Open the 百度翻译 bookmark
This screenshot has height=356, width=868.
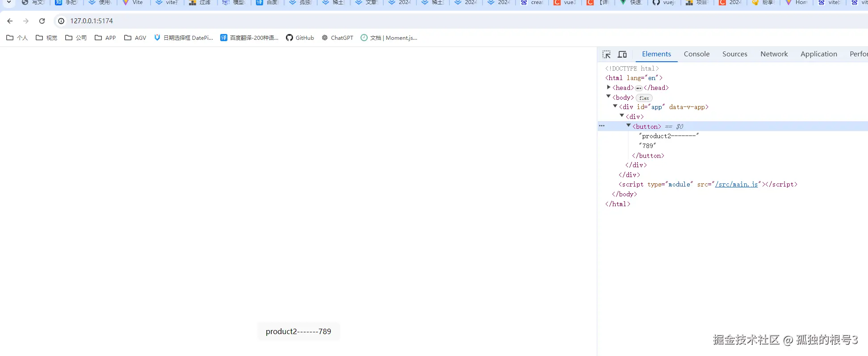249,38
